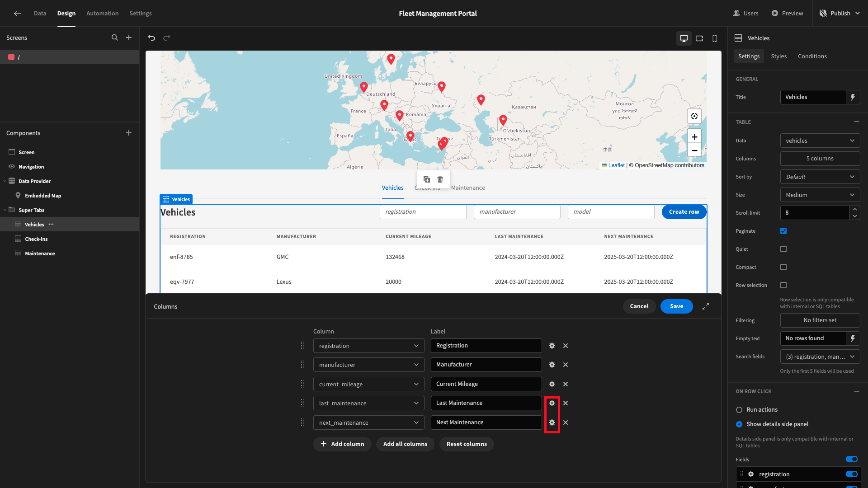The height and width of the screenshot is (488, 868).
Task: Open settings gear for registration column
Action: coord(552,346)
